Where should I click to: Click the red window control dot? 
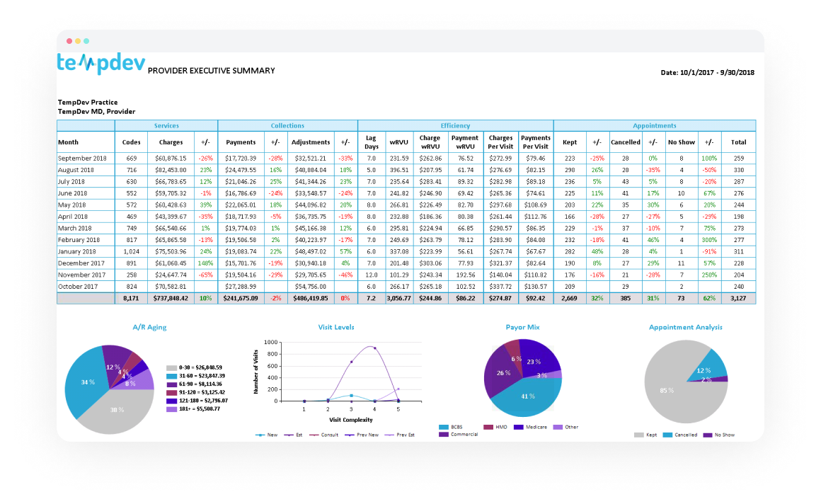pos(68,41)
